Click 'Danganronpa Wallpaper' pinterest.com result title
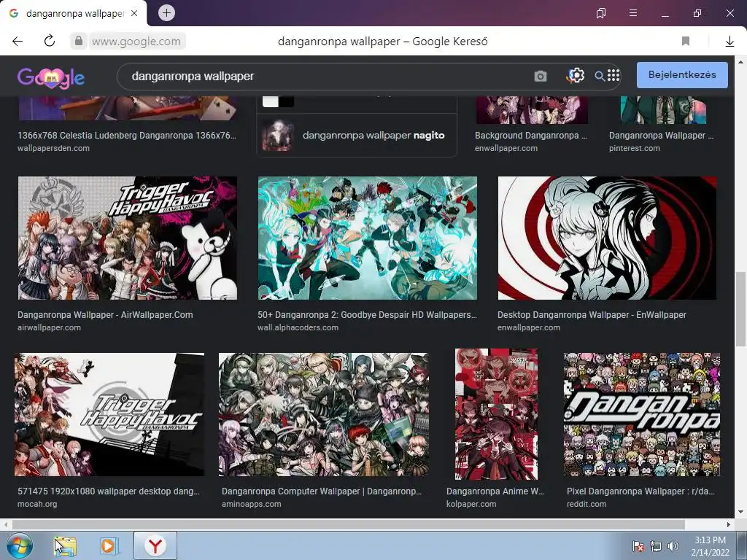 click(661, 135)
